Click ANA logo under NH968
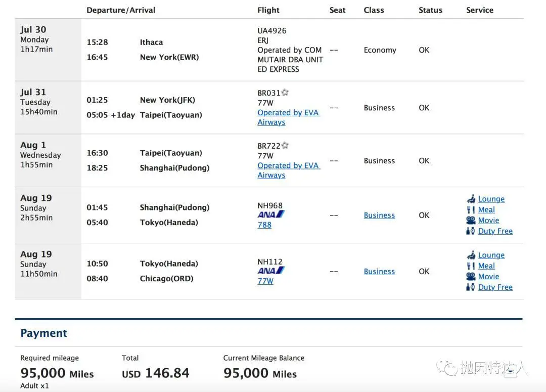Screen dimensions: 546x392 [271, 214]
